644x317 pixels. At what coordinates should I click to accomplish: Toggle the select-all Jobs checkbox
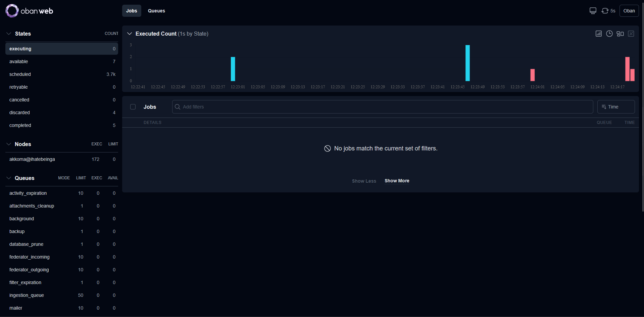(133, 107)
